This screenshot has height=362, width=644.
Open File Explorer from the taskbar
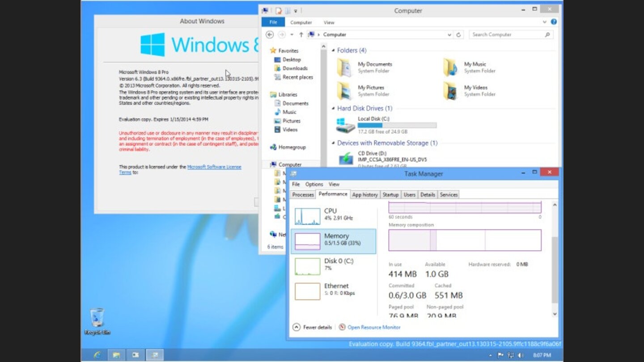tap(116, 354)
